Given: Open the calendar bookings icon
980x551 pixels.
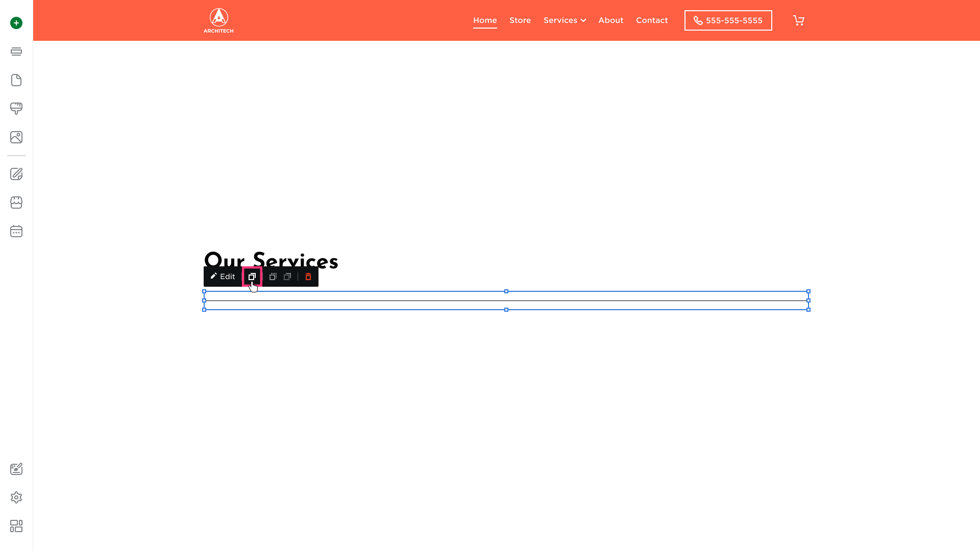Looking at the screenshot, I should point(16,231).
